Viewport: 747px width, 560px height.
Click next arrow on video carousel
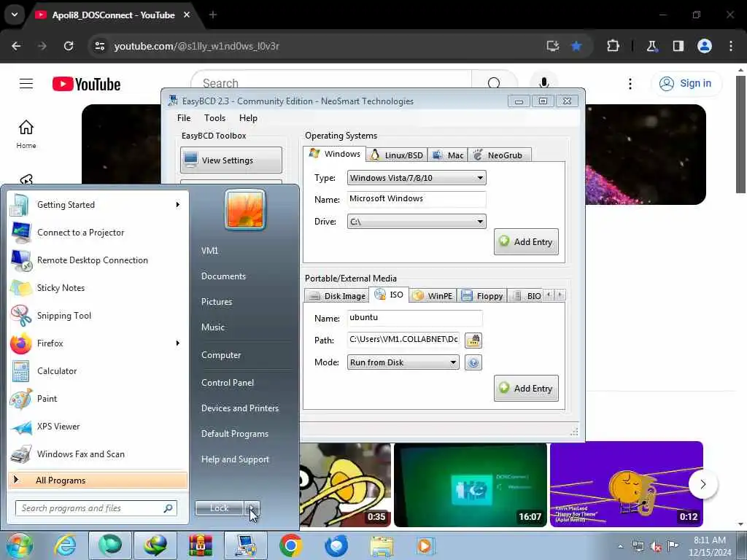[703, 484]
